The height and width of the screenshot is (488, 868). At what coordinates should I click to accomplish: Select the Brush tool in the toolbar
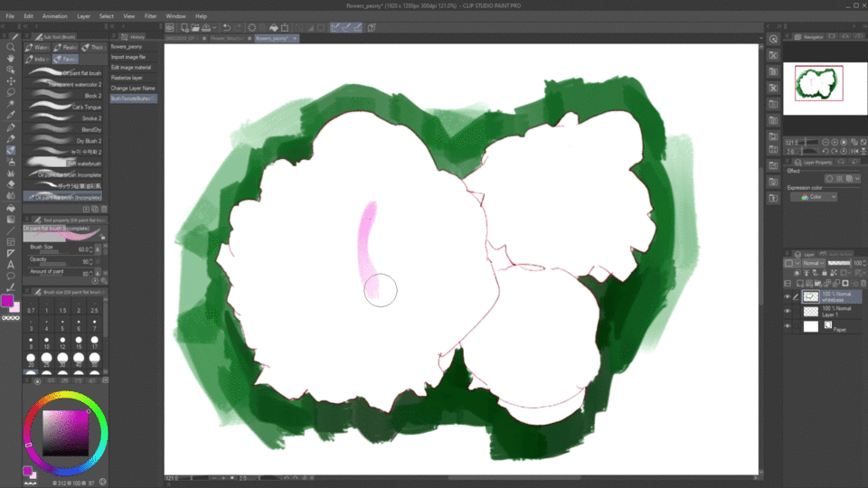(11, 151)
